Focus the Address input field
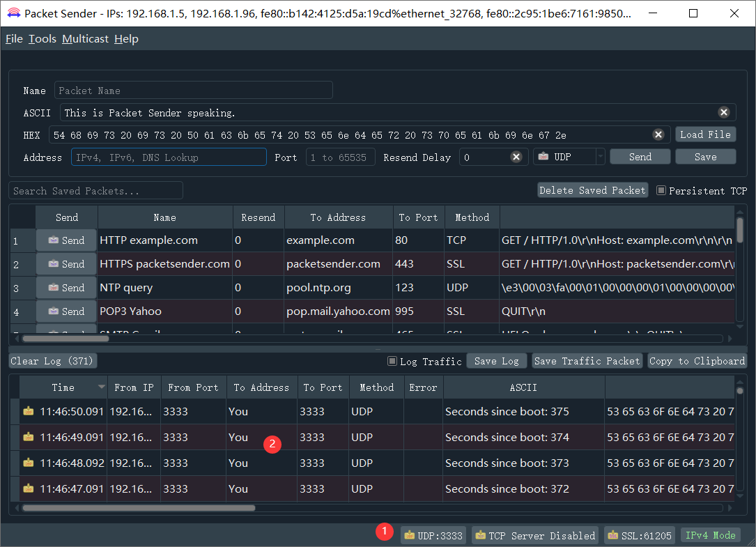This screenshot has width=756, height=547. [x=169, y=157]
